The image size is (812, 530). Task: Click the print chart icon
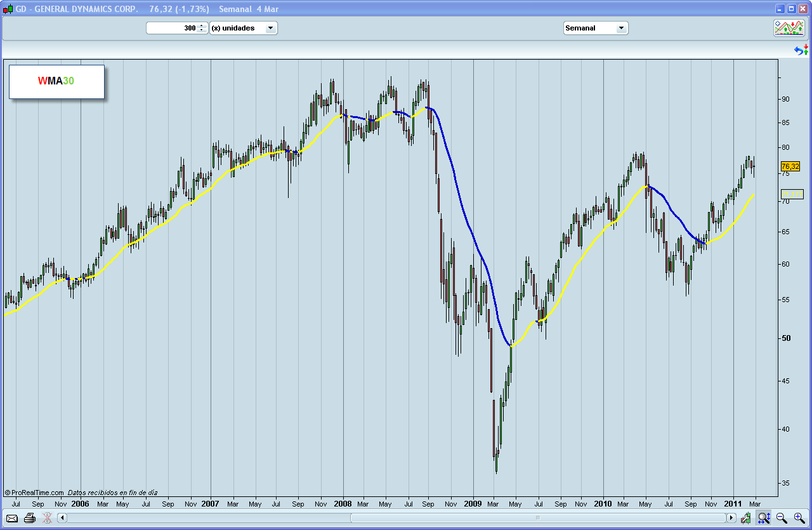click(x=29, y=518)
